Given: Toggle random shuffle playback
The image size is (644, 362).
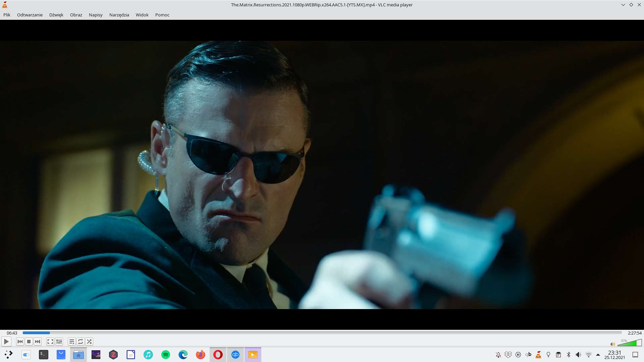Looking at the screenshot, I should click(x=89, y=342).
